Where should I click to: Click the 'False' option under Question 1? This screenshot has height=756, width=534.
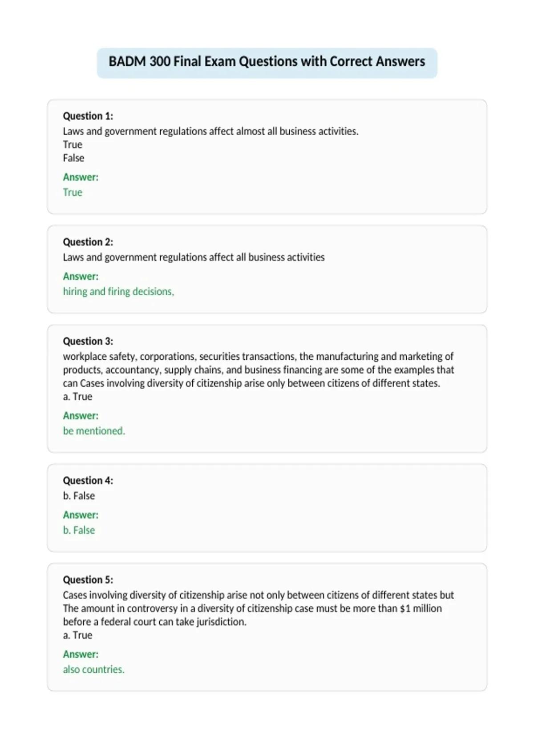click(x=73, y=158)
